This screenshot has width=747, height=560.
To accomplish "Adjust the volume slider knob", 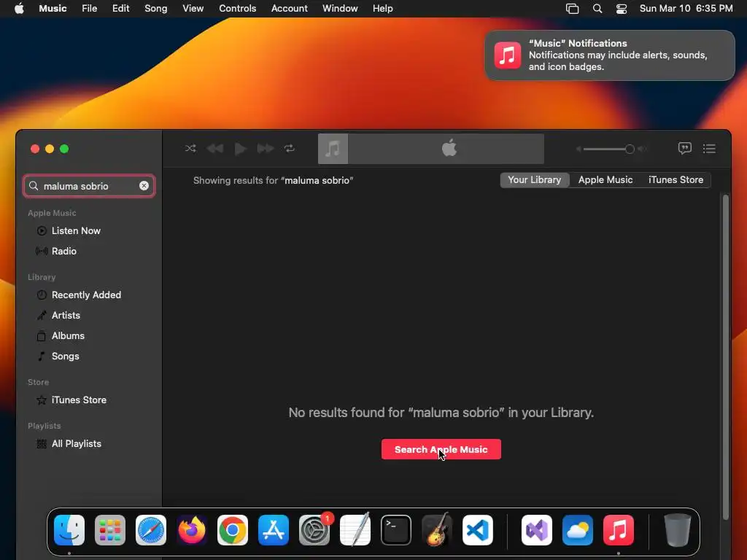I will (x=630, y=149).
